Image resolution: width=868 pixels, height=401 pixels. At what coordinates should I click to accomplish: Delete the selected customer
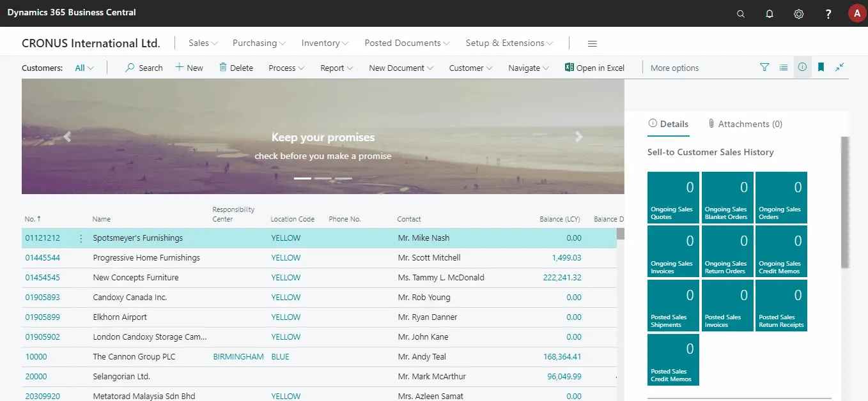coord(236,68)
